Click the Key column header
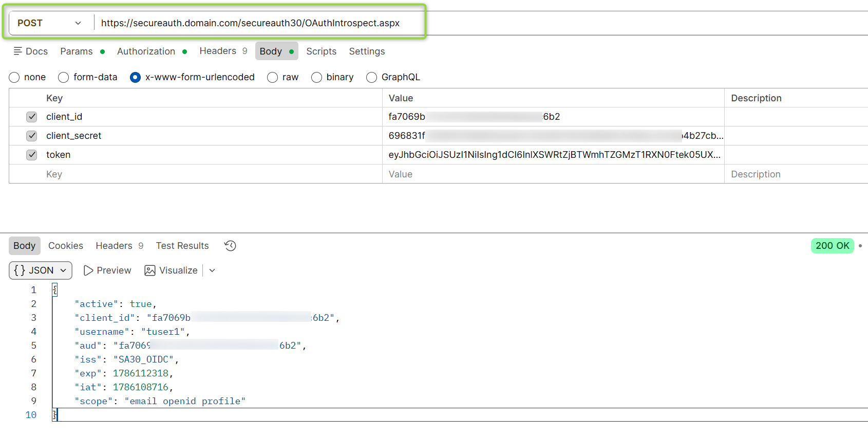868x435 pixels. point(54,98)
